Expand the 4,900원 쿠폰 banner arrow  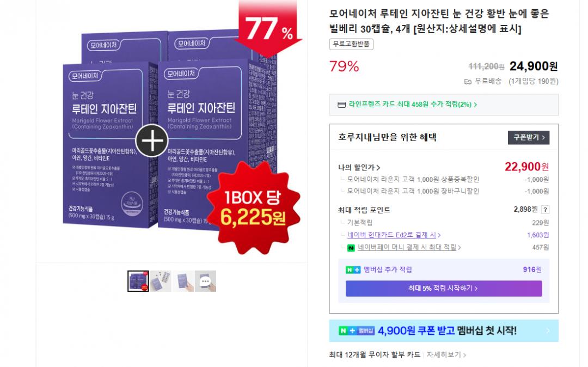coord(548,331)
